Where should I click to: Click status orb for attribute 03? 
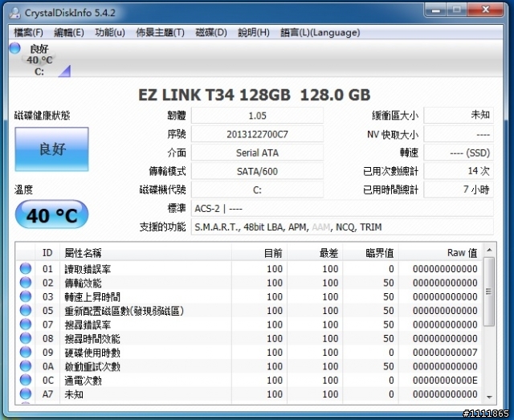tap(26, 296)
